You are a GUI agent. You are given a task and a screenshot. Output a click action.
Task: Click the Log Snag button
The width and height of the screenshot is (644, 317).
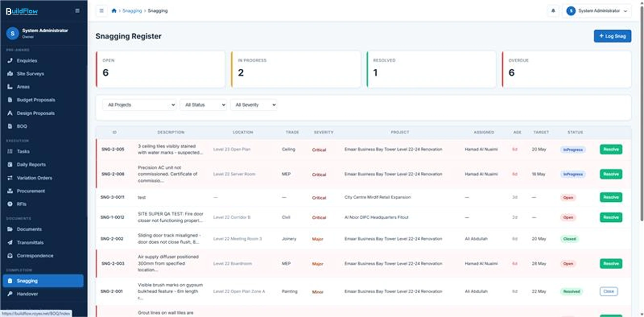coord(612,36)
